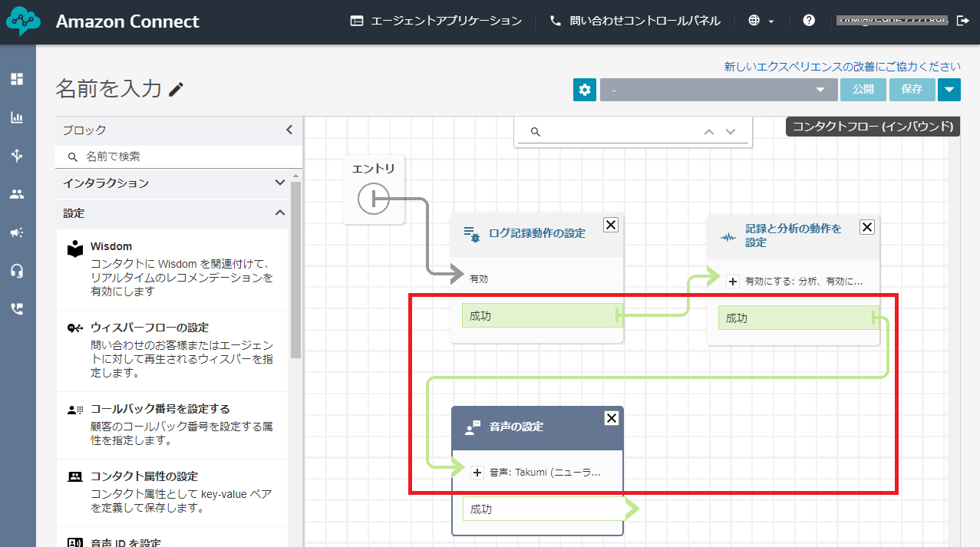Select the コールバック番号を設定する block title
The width and height of the screenshot is (980, 547).
160,409
